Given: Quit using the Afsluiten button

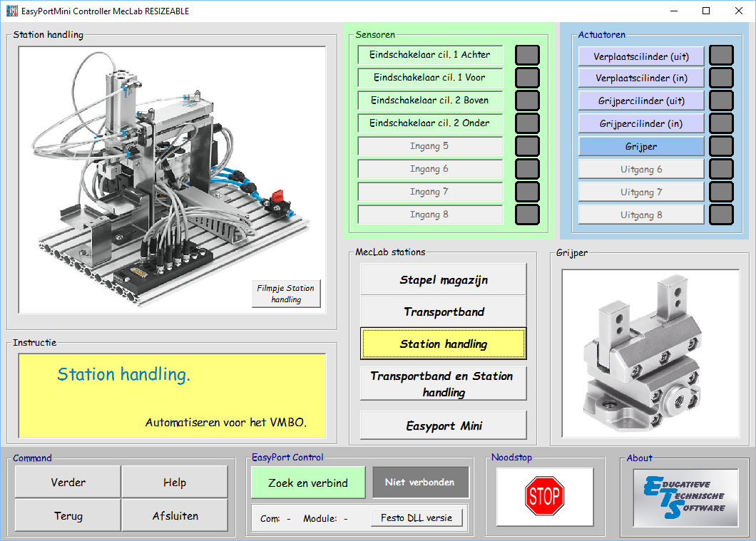Looking at the screenshot, I should (175, 515).
